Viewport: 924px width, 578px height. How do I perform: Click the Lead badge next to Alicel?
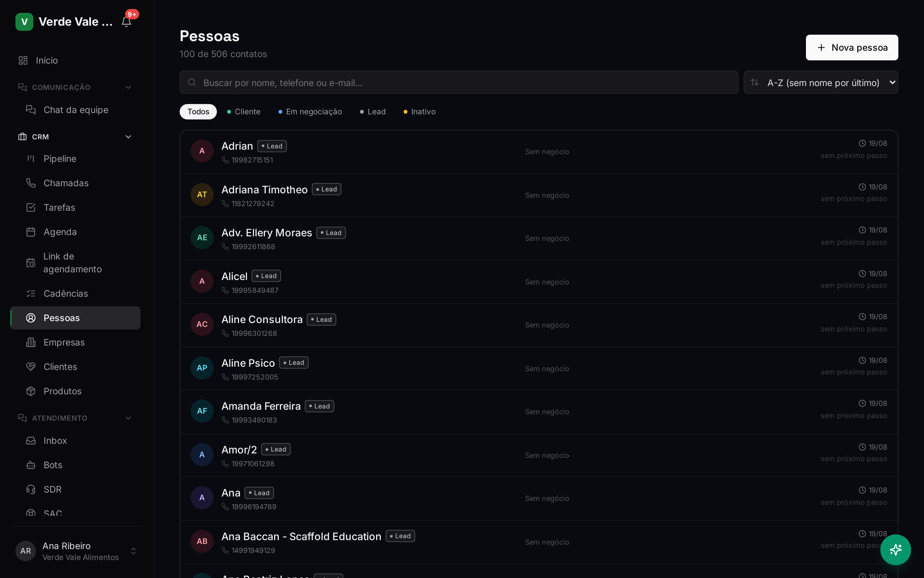coord(266,276)
